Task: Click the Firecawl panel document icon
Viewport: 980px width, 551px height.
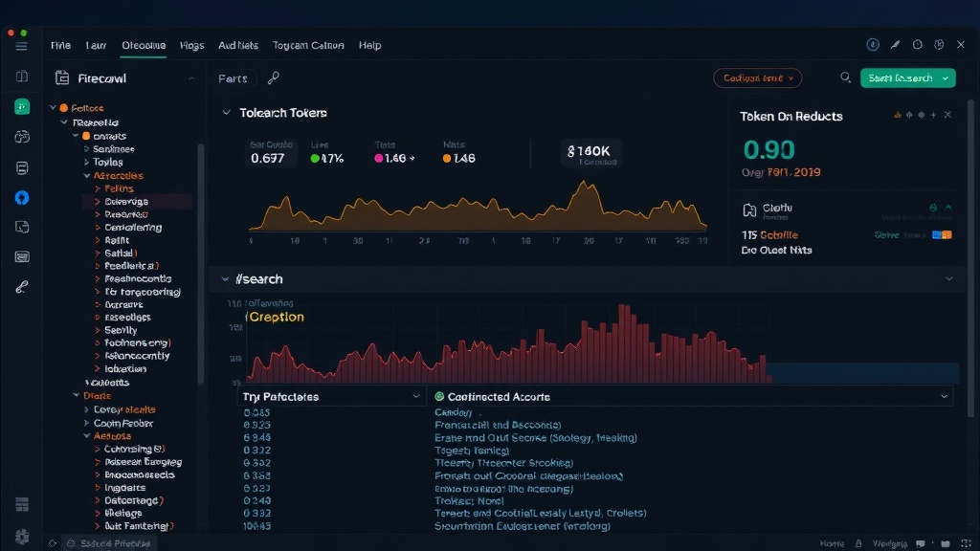Action: pyautogui.click(x=62, y=78)
